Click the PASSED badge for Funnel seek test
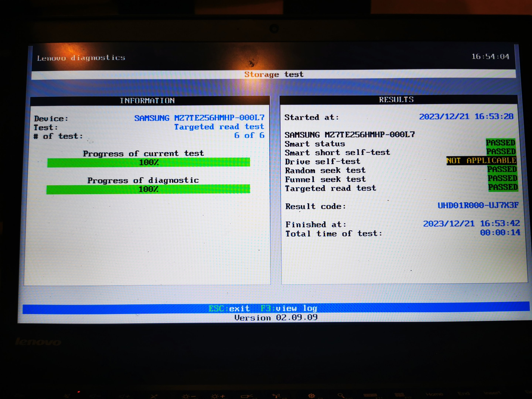This screenshot has height=399, width=532. tap(502, 178)
